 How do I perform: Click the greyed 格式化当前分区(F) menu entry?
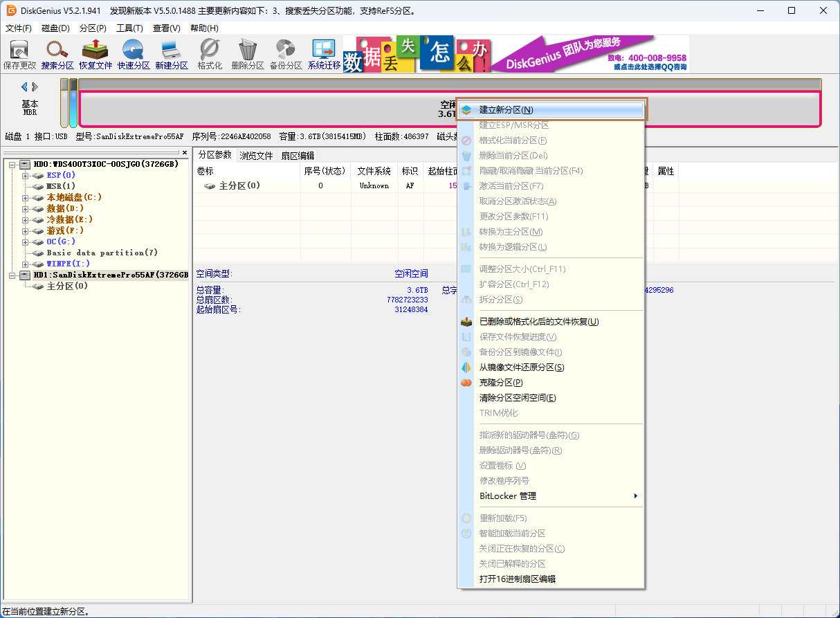click(551, 140)
